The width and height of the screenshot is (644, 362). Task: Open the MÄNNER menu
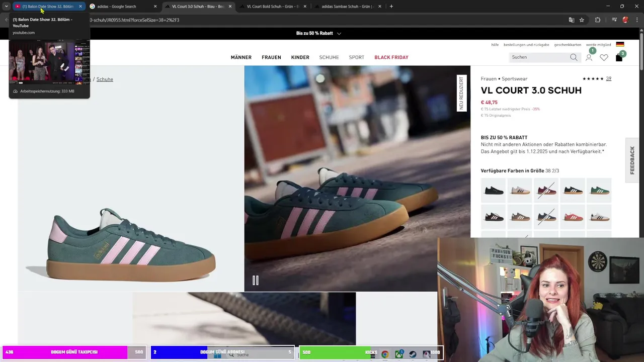pos(241,57)
